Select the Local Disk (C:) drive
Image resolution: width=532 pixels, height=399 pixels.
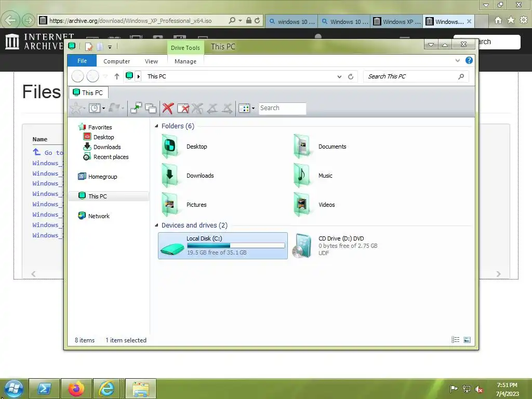222,246
